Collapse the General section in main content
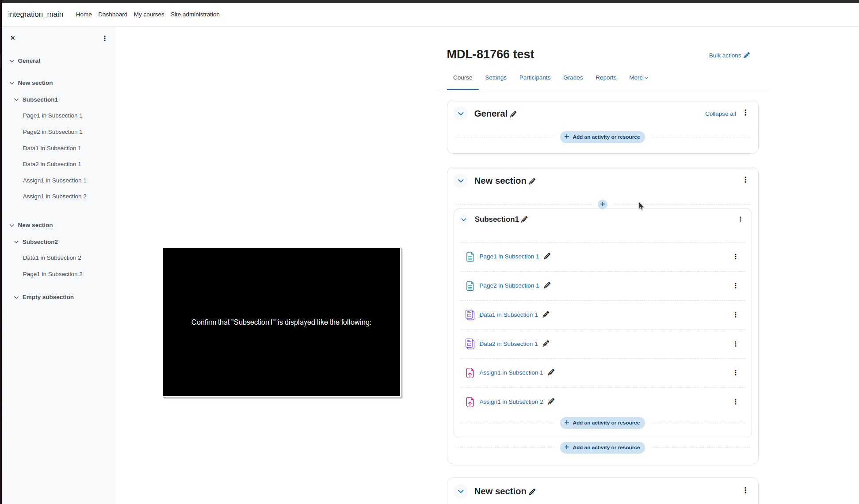Screen dimensions: 859x504 (461, 114)
